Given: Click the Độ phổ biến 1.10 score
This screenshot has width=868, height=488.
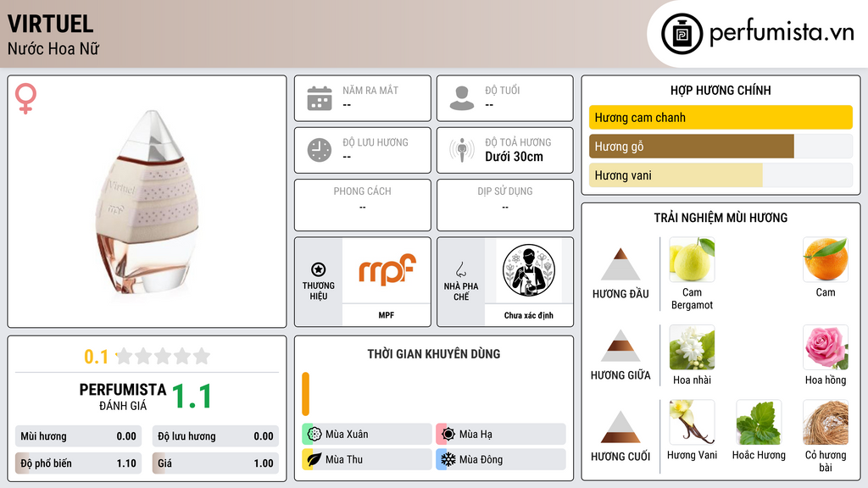Looking at the screenshot, I should 78,463.
